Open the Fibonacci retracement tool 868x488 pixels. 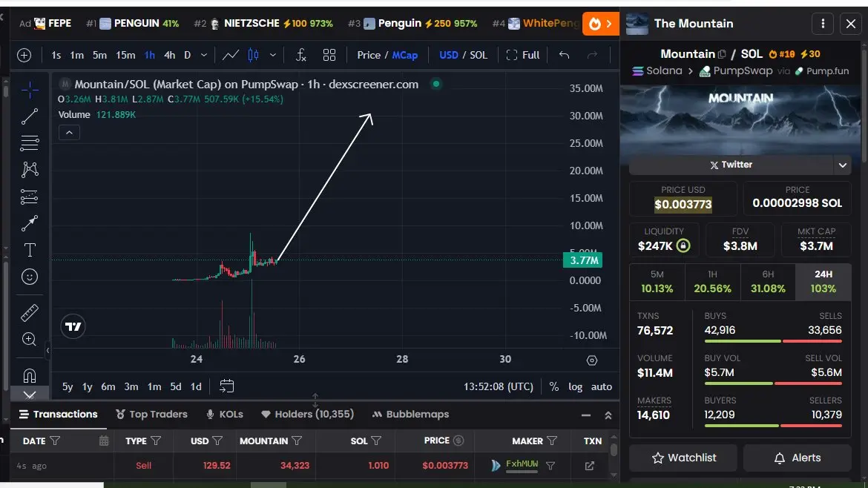pos(30,142)
